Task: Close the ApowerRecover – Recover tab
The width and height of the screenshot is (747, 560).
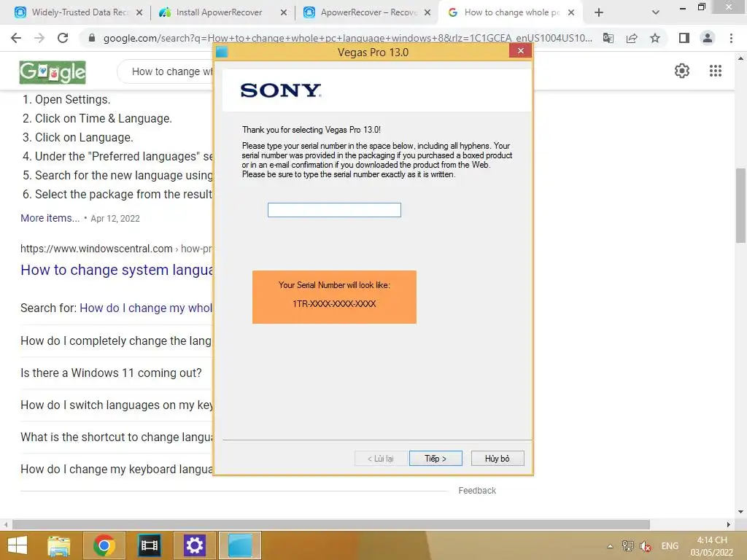Action: point(427,12)
